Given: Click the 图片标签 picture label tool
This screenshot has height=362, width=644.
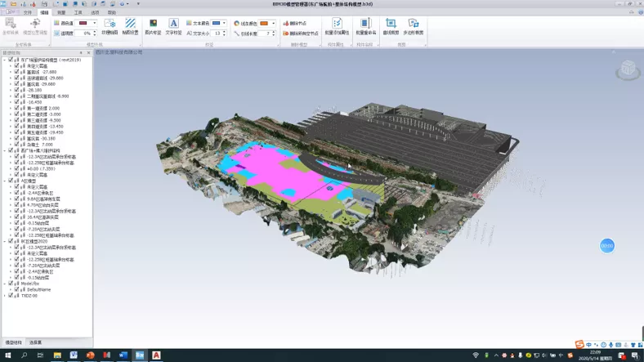Looking at the screenshot, I should click(153, 26).
